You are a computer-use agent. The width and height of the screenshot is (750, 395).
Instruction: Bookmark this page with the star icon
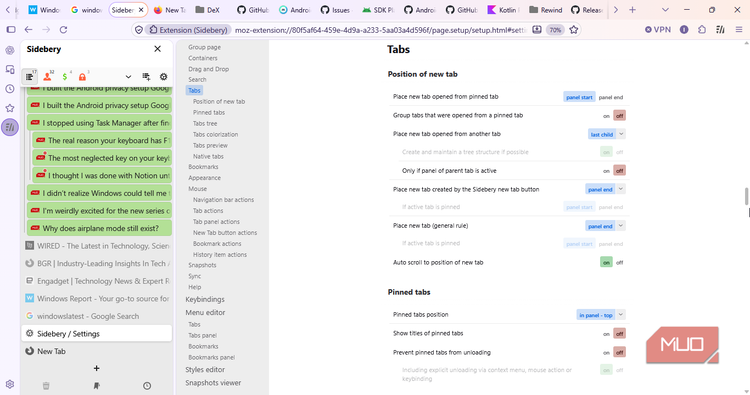coord(574,30)
